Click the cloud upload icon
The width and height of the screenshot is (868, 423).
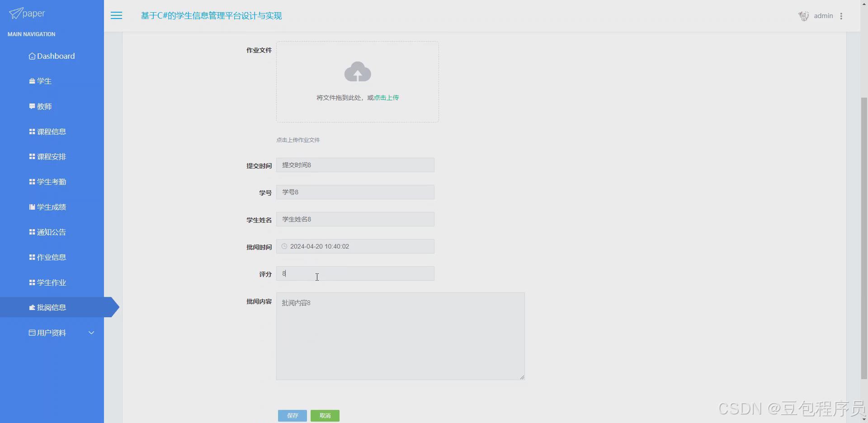357,71
